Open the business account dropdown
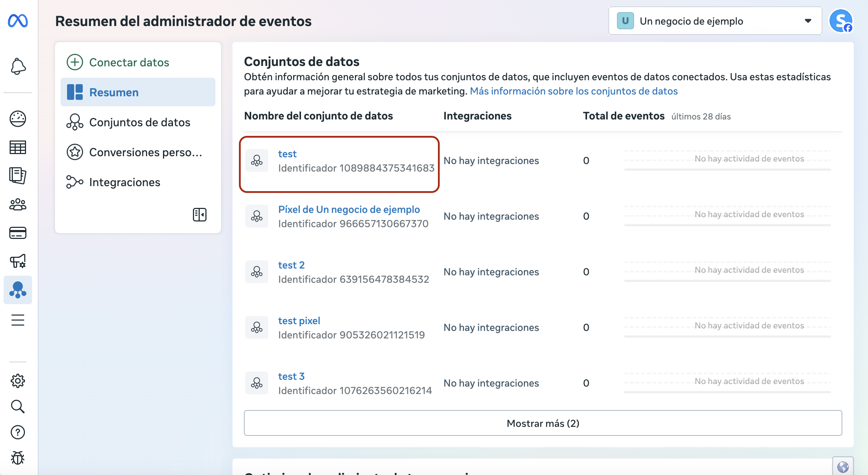The height and width of the screenshot is (475, 868). pyautogui.click(x=715, y=21)
